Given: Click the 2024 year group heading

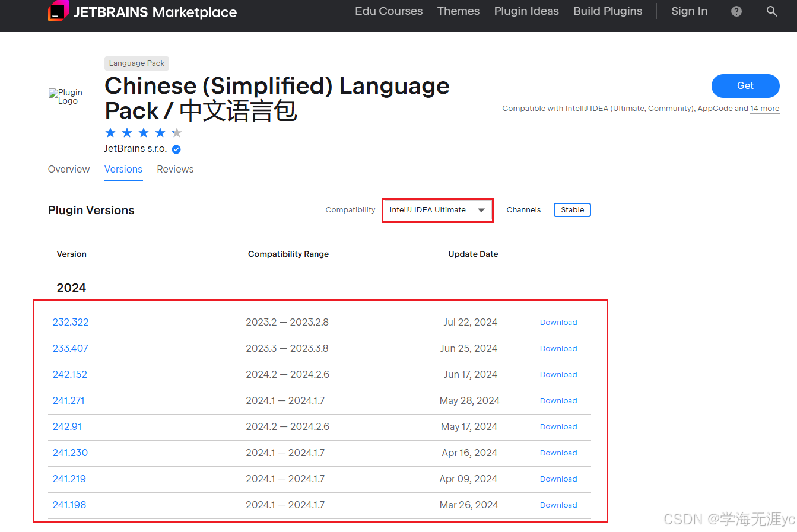Looking at the screenshot, I should click(71, 288).
